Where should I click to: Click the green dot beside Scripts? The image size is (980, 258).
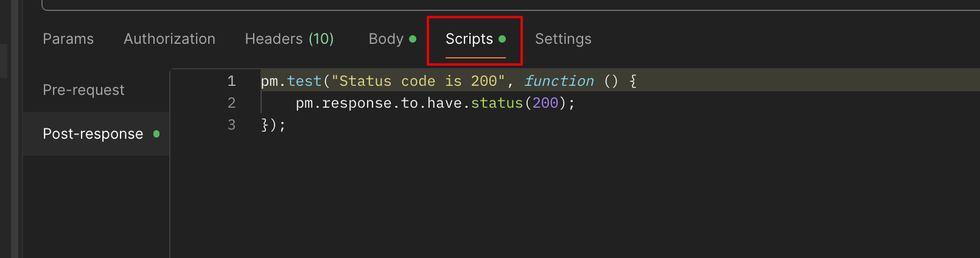pos(502,39)
